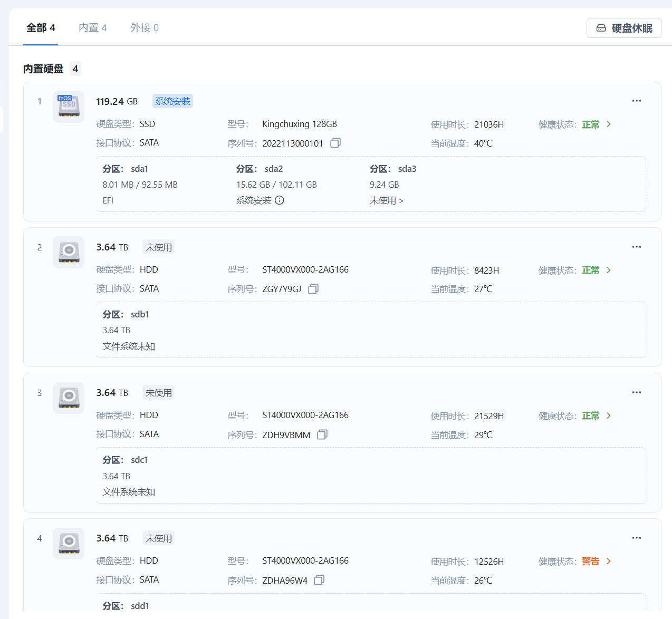Open more options for disk 4
Screen dimensions: 672x619
pyautogui.click(x=637, y=538)
